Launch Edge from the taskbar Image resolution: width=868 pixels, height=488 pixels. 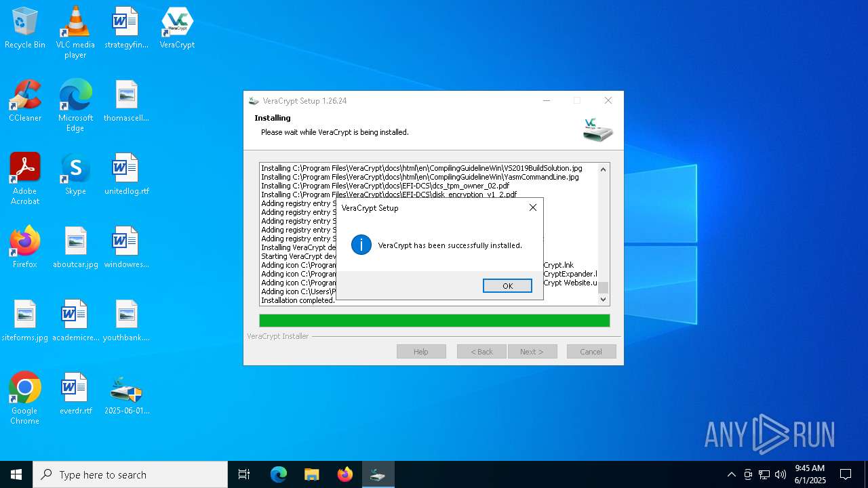279,474
